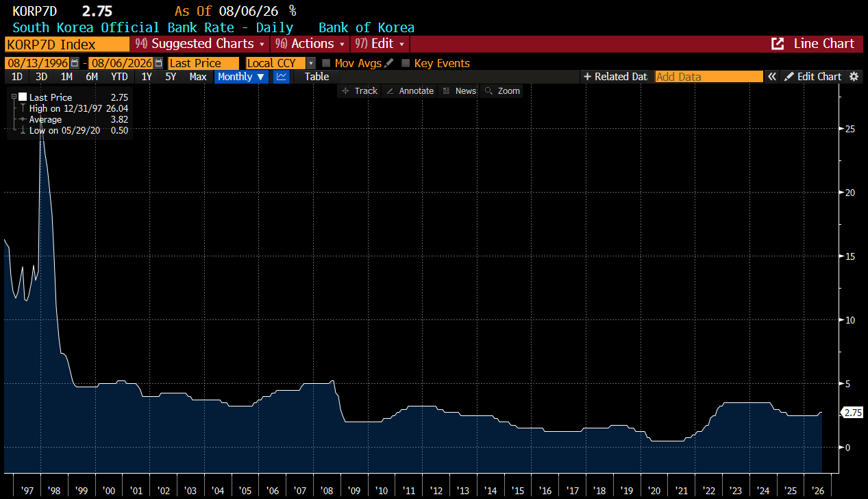Open the Actions dropdown menu
Screen dimensions: 868x499
pyautogui.click(x=310, y=44)
